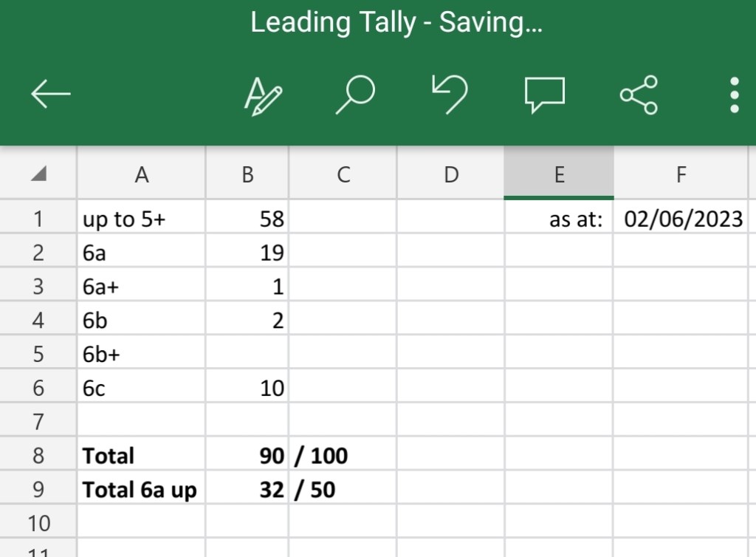Open the comments icon
This screenshot has height=557, width=756.
[x=544, y=95]
